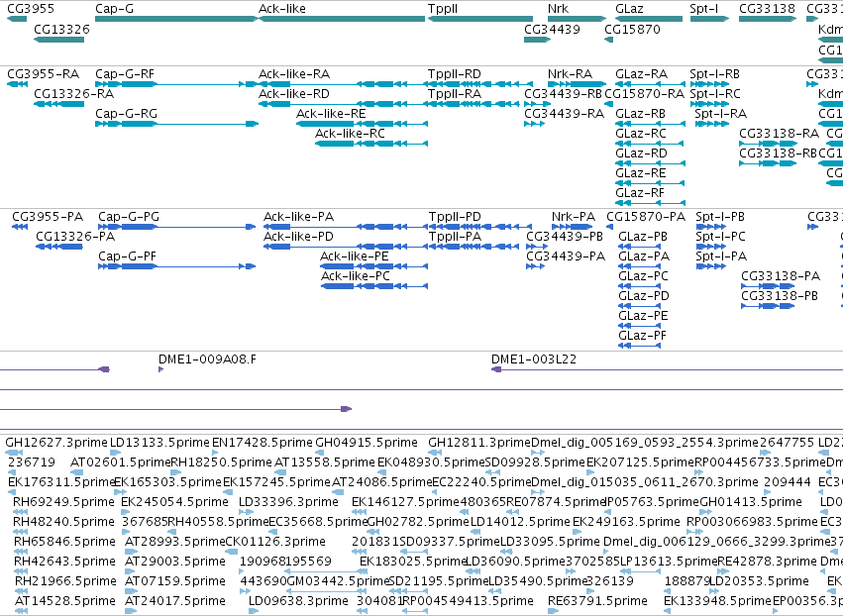The width and height of the screenshot is (843, 616).
Task: Select the Cap-G-RG transcript
Action: pyautogui.click(x=176, y=124)
